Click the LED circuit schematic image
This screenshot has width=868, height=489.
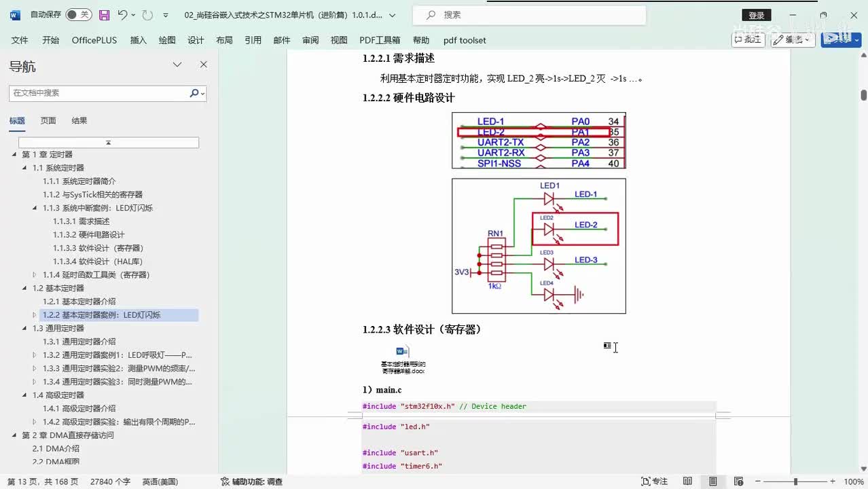[x=539, y=246]
